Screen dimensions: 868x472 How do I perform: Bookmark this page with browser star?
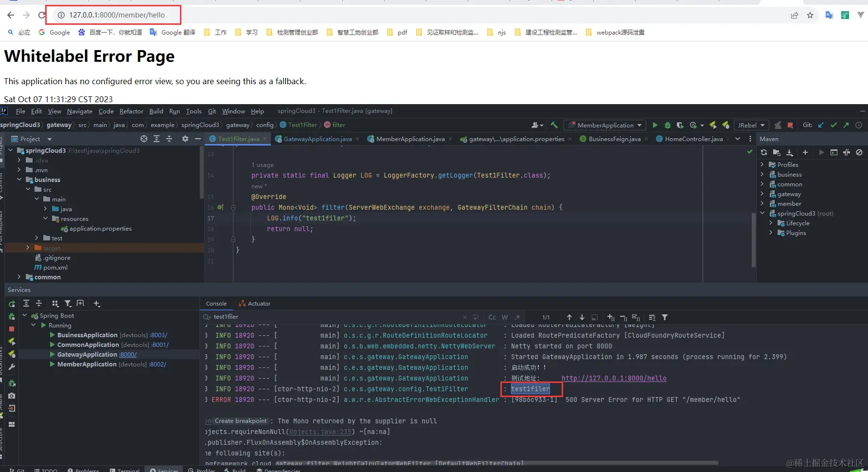810,15
